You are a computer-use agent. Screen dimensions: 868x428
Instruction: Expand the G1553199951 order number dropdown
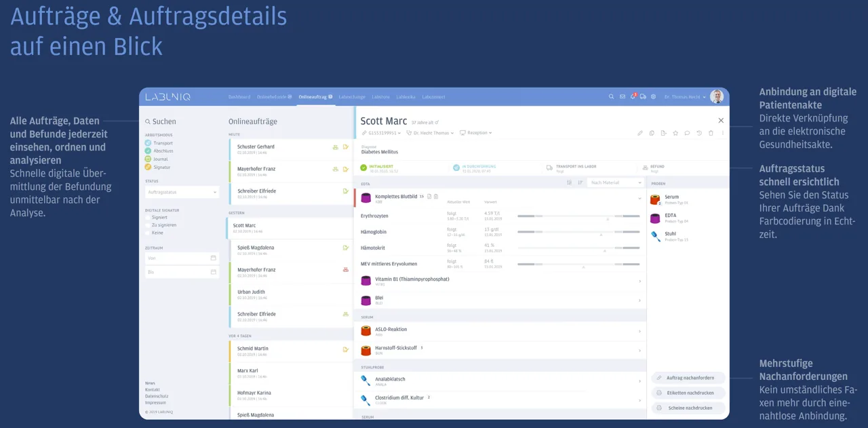pyautogui.click(x=381, y=133)
